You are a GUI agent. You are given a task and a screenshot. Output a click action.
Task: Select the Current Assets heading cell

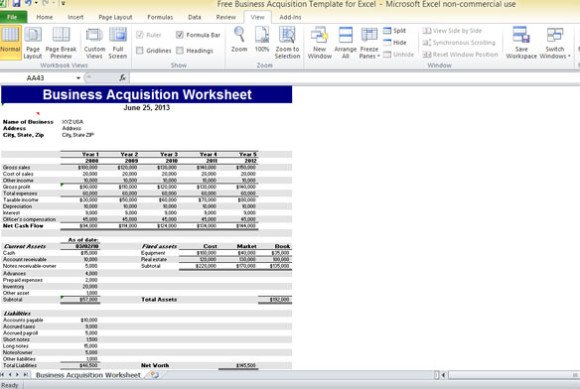[x=25, y=246]
